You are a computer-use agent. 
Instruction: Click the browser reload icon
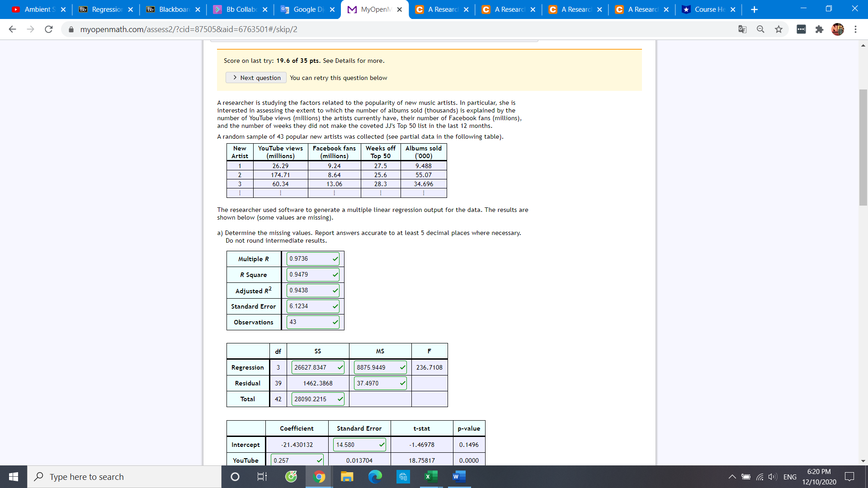click(x=48, y=29)
